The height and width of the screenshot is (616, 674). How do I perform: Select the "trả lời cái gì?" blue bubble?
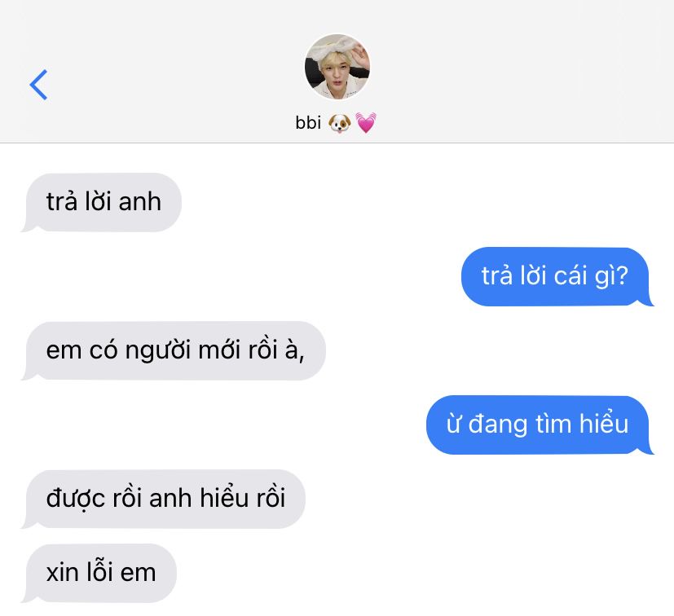tap(557, 276)
